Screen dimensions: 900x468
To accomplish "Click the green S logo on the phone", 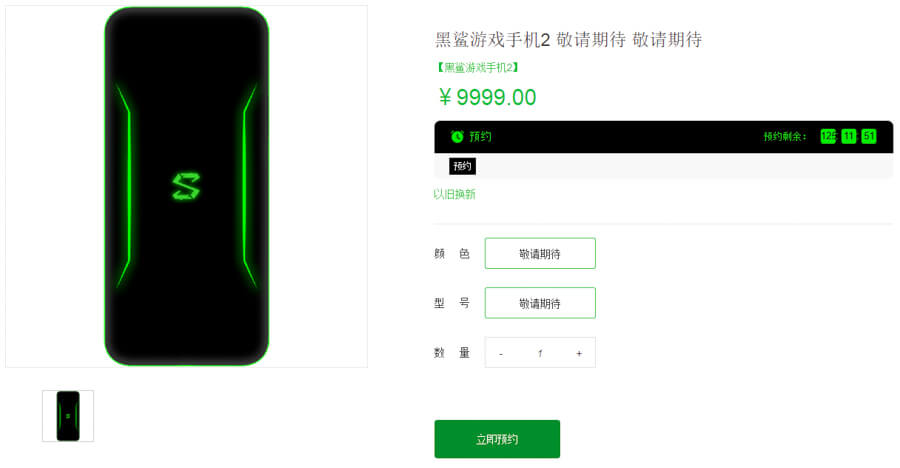I will click(x=187, y=187).
